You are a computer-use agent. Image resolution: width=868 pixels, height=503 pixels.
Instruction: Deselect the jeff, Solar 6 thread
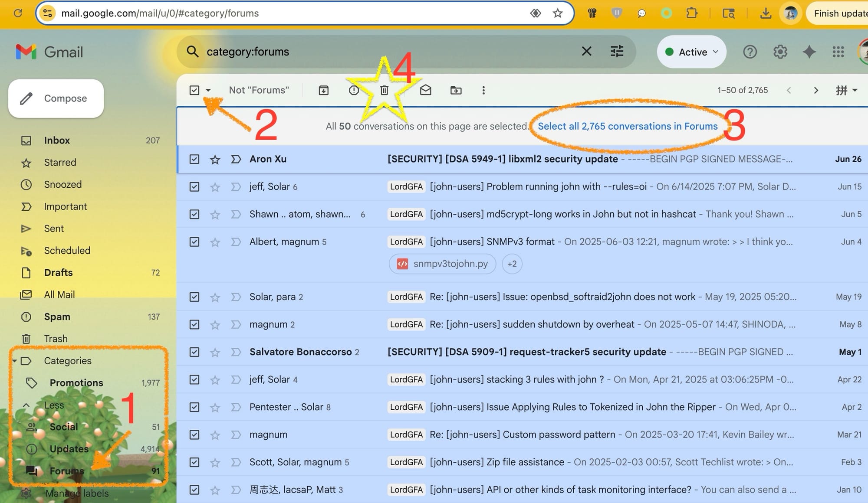194,187
